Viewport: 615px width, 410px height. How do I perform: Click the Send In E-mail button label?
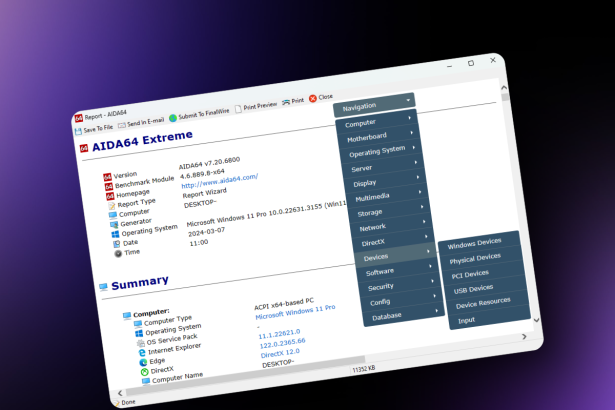coord(146,122)
